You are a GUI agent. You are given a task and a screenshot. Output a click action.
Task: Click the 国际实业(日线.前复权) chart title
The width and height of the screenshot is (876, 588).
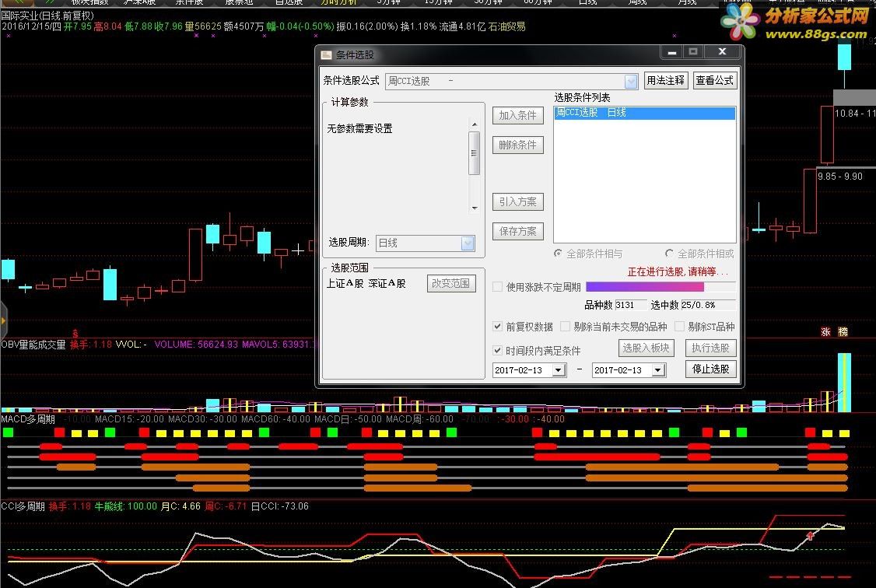click(47, 16)
